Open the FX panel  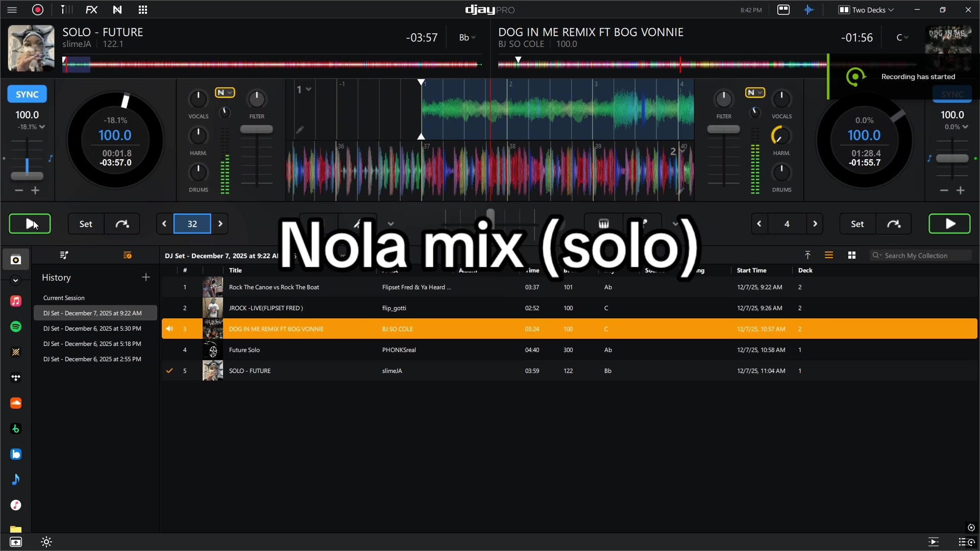[x=91, y=10]
